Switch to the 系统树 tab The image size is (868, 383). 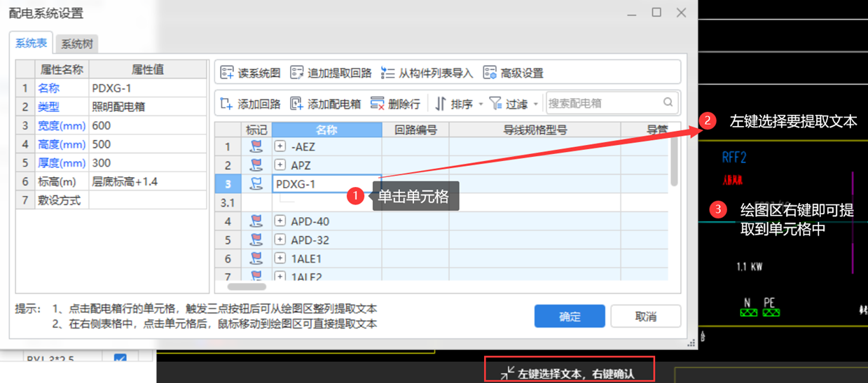click(76, 43)
